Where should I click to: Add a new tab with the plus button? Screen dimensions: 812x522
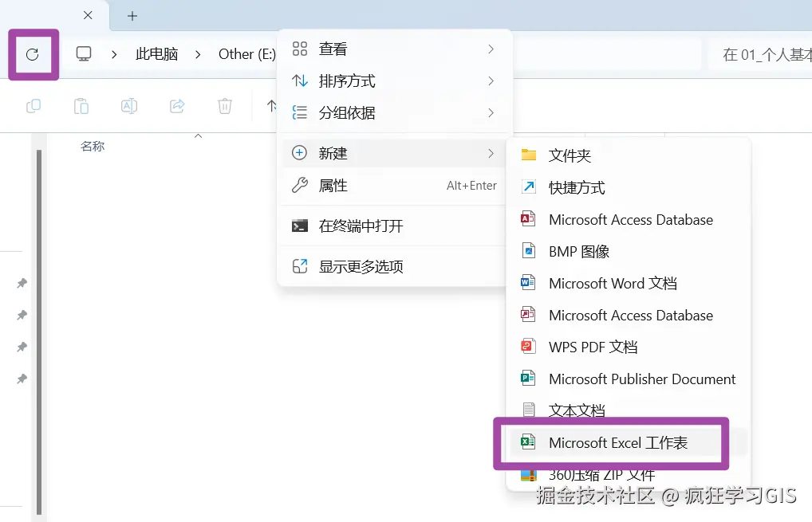132,16
